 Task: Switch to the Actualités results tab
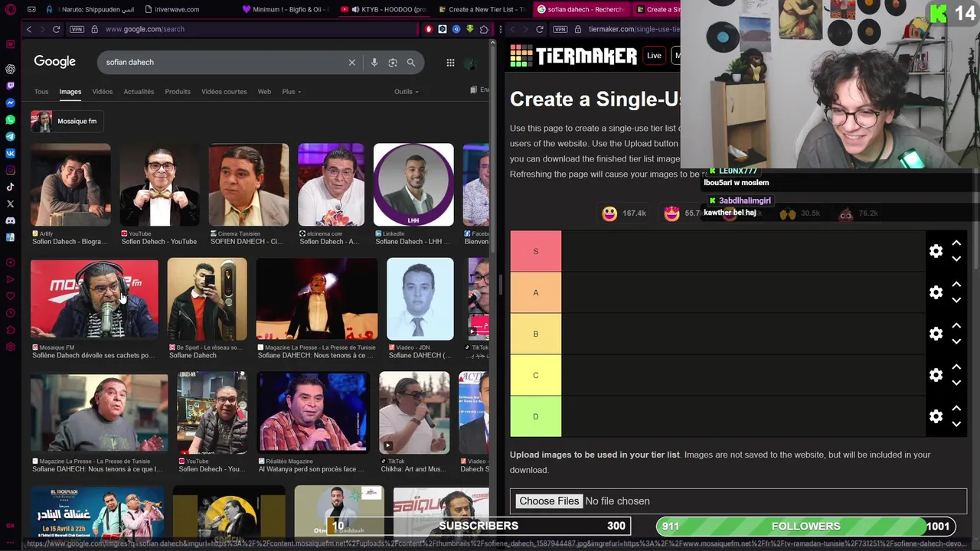tap(139, 92)
